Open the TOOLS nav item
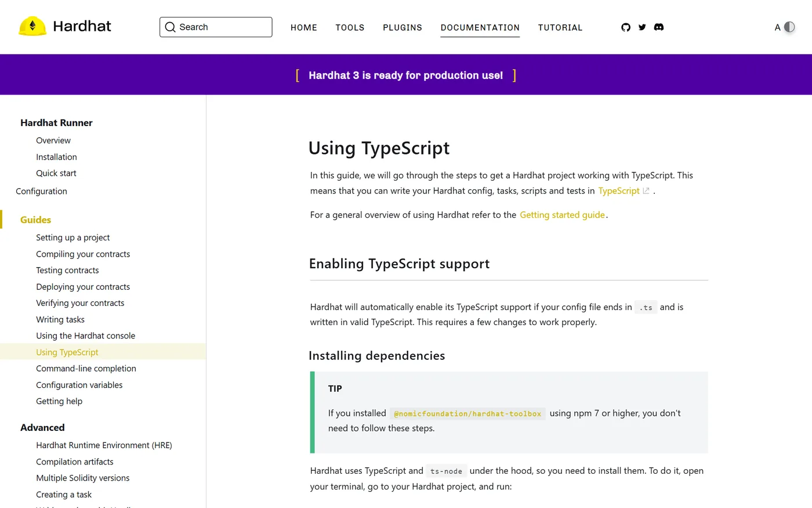The width and height of the screenshot is (812, 508). point(350,27)
